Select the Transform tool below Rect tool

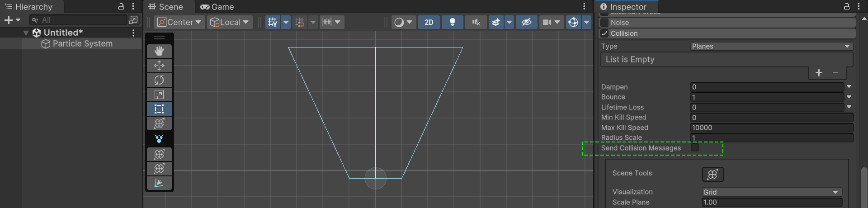tap(159, 123)
